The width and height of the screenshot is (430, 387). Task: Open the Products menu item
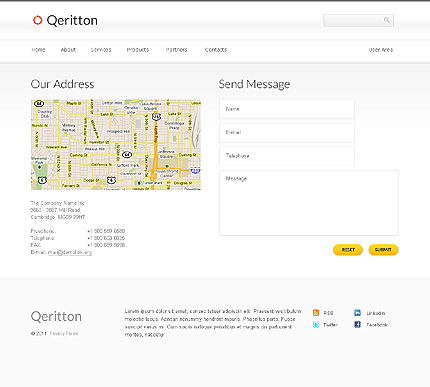(138, 50)
